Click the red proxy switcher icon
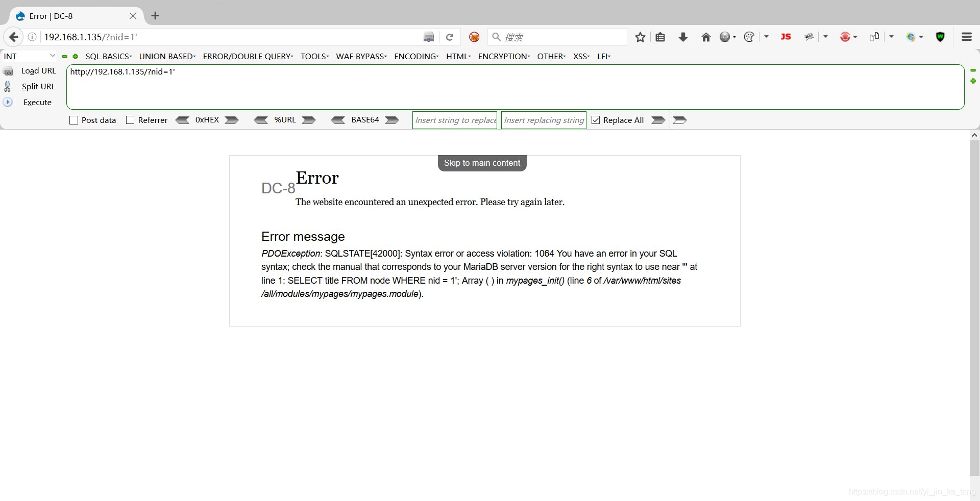This screenshot has height=501, width=980. coord(845,37)
